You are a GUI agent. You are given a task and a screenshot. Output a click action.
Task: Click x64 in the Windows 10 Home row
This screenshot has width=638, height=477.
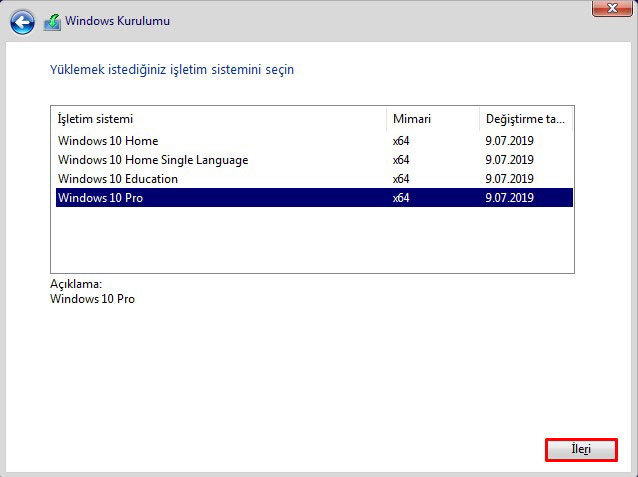[401, 141]
